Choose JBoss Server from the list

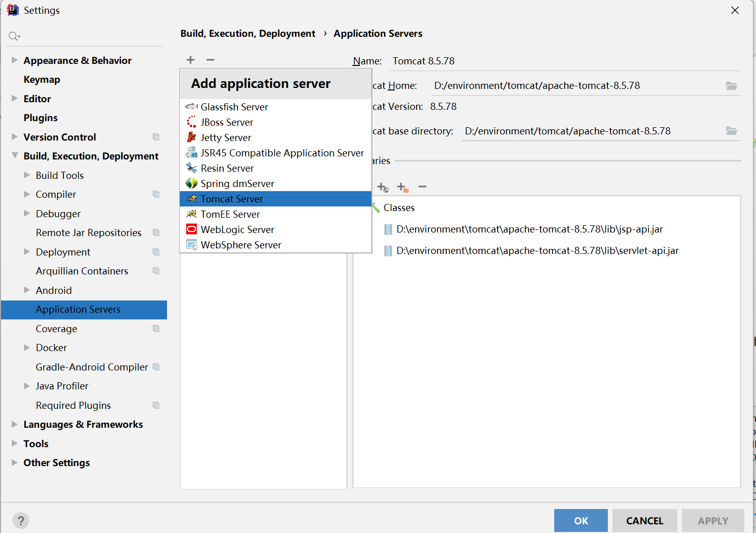pos(276,122)
